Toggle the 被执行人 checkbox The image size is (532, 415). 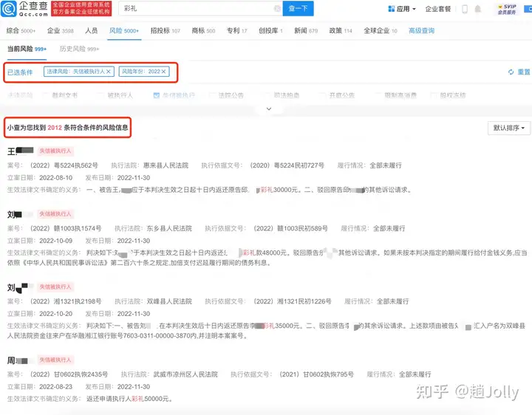pos(101,95)
